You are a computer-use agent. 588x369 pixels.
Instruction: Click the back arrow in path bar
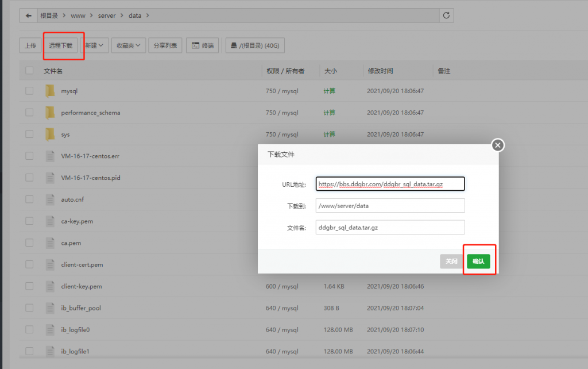(x=29, y=16)
